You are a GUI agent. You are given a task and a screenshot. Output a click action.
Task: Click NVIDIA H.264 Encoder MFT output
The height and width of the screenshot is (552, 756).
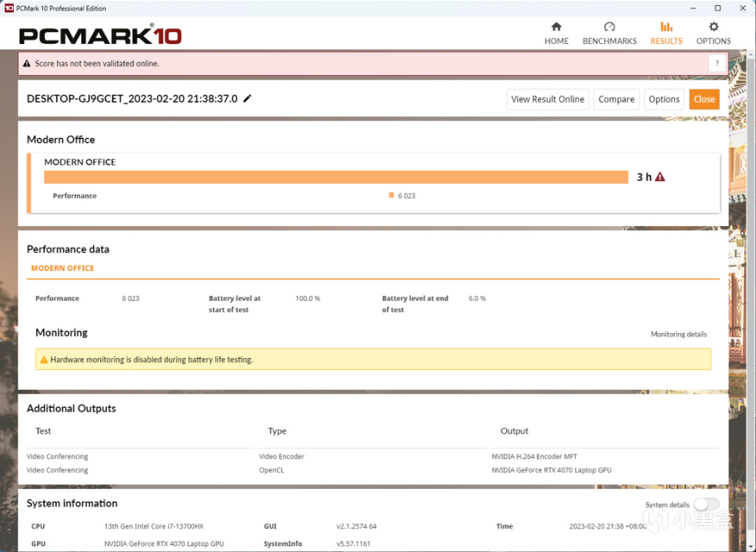[x=534, y=457]
